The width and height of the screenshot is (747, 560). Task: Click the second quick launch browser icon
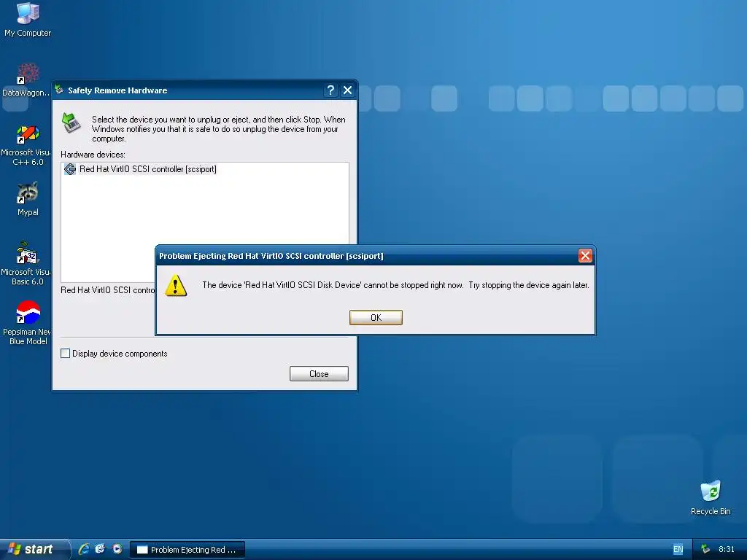point(100,549)
